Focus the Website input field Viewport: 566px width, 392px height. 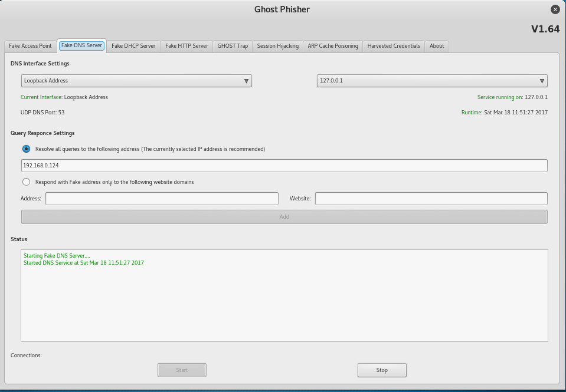(x=431, y=199)
